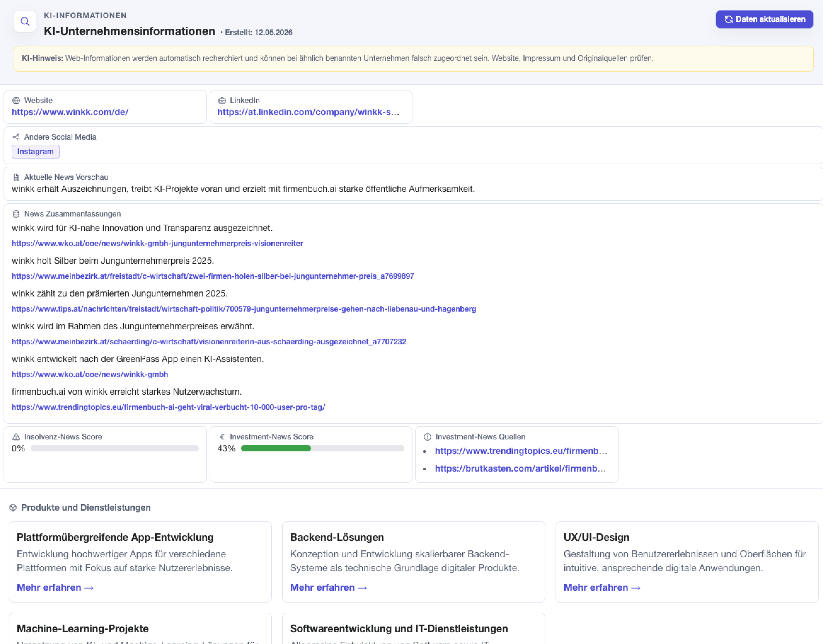Click the text 'winkk holt Silber beim Jungunternehmerpreis 2025.'

tap(113, 261)
